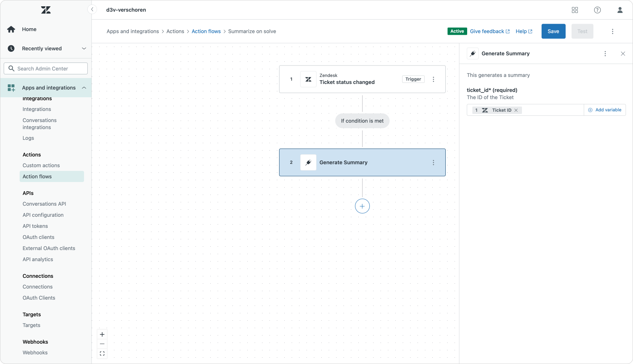Click the Search Admin Center field
The image size is (633, 364).
(46, 68)
